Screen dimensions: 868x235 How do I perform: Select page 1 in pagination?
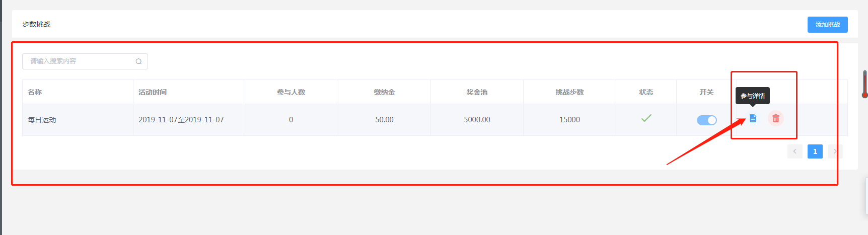point(815,151)
